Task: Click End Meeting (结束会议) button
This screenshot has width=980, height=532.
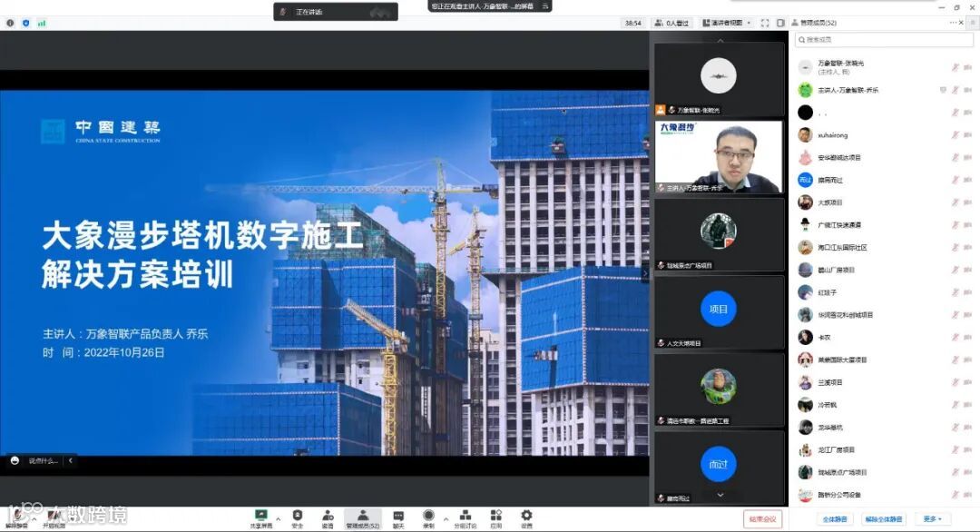Action: tap(762, 519)
